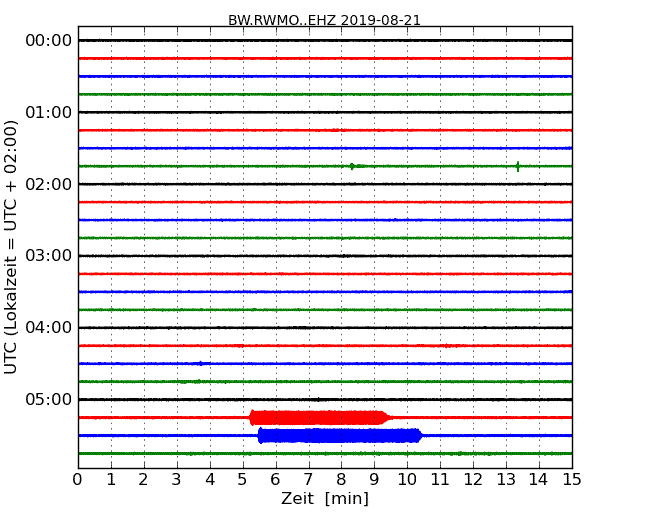Click the y-axis label UTC (Lokalzeit = UTC + 02:00)
The width and height of the screenshot is (650, 520).
coord(11,247)
